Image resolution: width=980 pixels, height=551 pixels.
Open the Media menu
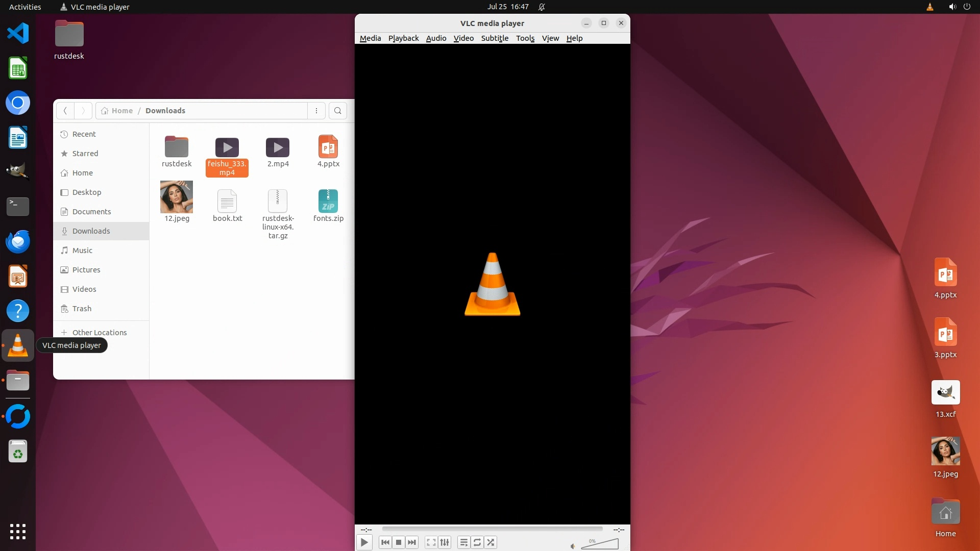pos(370,38)
